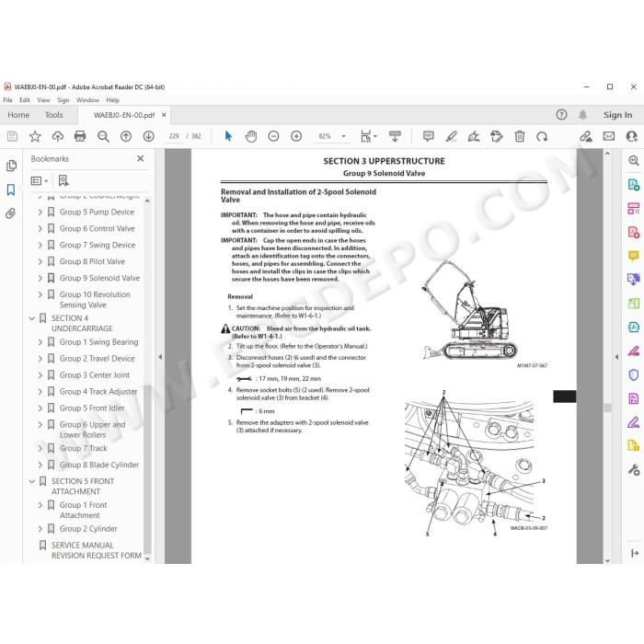Expand Group 3 Center Joint bookmark
The width and height of the screenshot is (644, 644).
click(x=40, y=375)
